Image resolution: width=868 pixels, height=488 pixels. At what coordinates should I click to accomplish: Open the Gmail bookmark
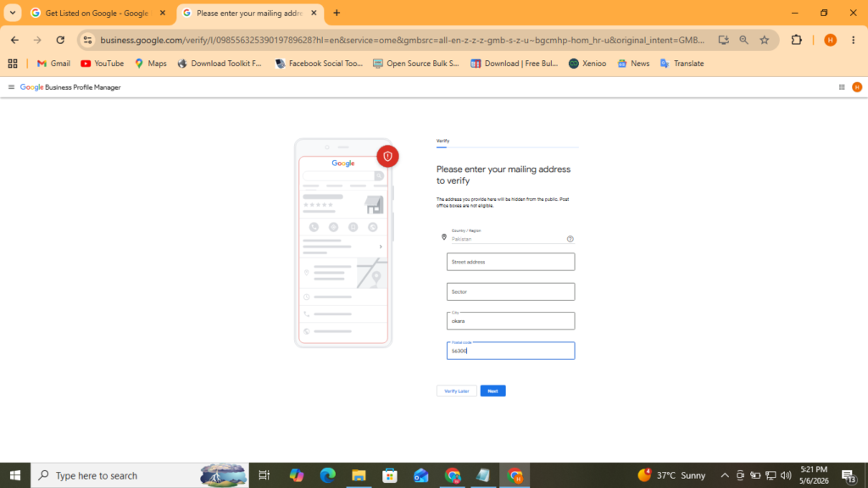(x=53, y=64)
